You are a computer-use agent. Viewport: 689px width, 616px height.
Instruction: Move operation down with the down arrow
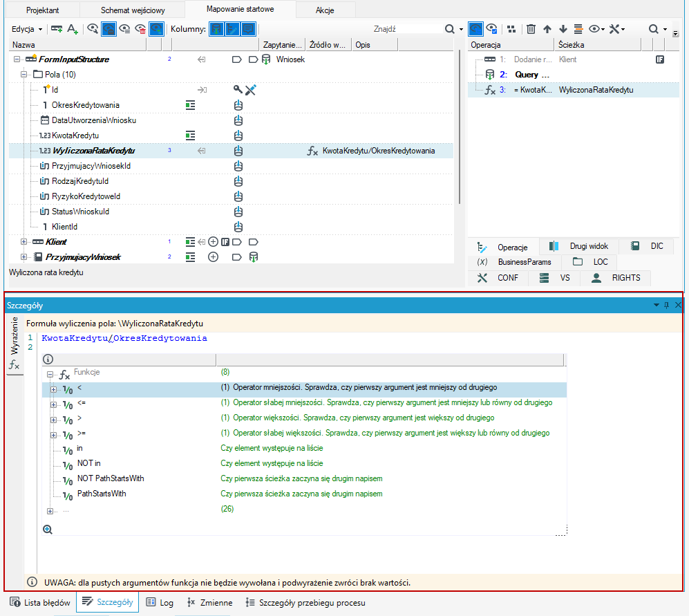[x=563, y=29]
